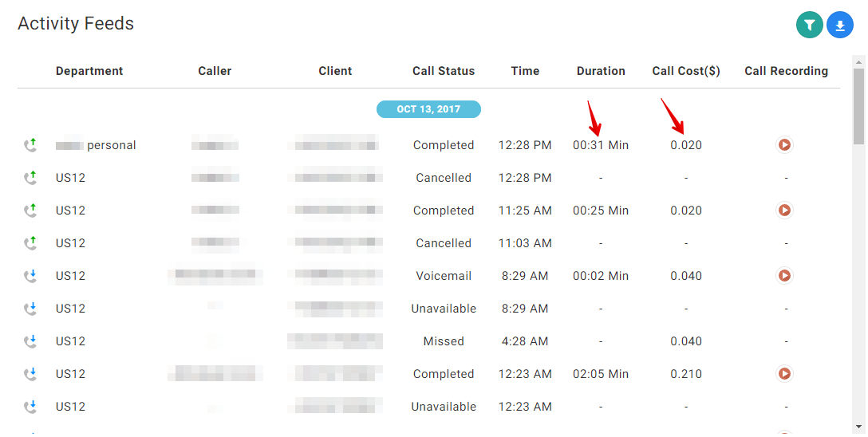This screenshot has width=868, height=437.
Task: Play recording of 12:23 AM completed call
Action: (784, 374)
